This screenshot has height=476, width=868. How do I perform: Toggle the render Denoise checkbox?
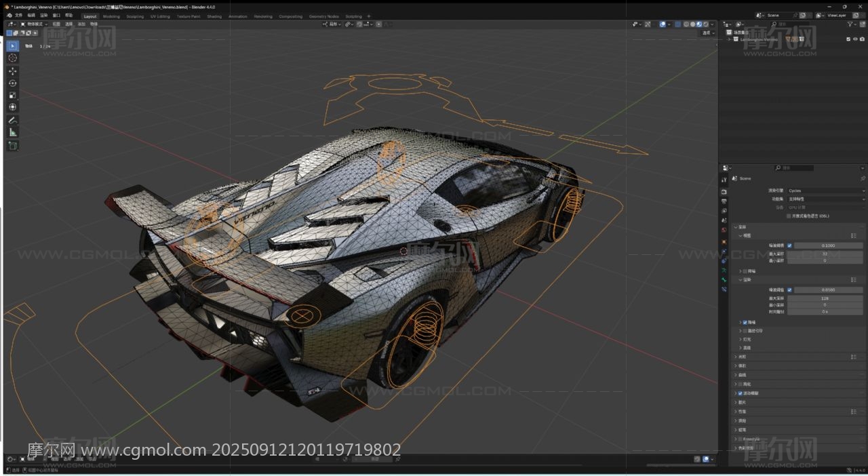(745, 322)
